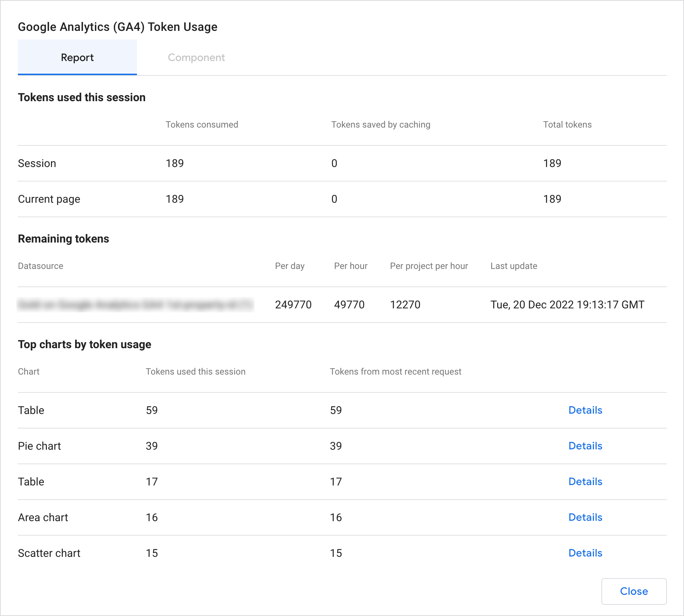Switch to the Component tab
The width and height of the screenshot is (684, 616).
[196, 57]
